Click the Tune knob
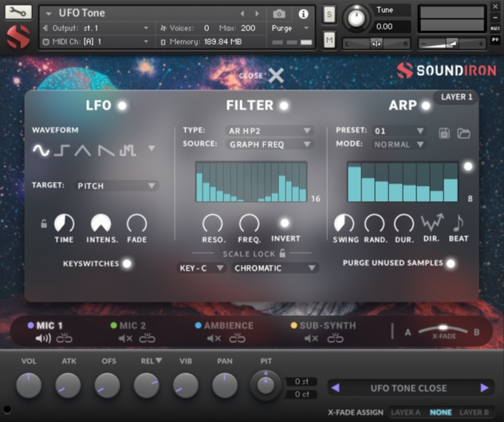504x422 pixels. pyautogui.click(x=356, y=18)
